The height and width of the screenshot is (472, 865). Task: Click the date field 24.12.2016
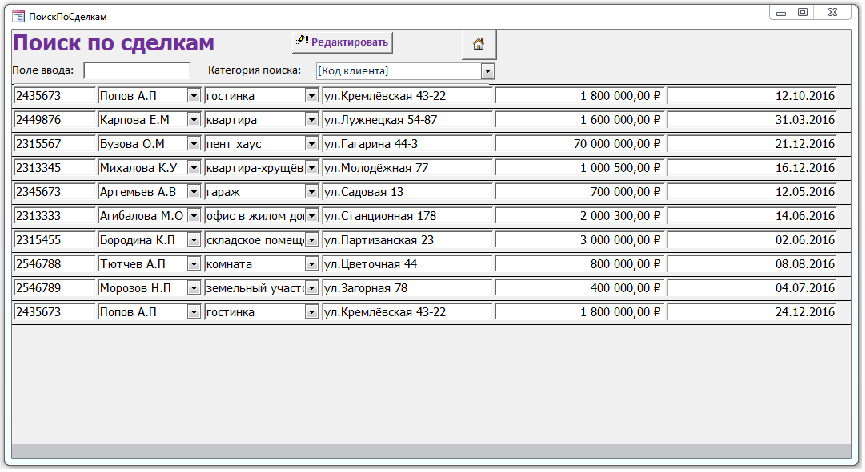point(750,312)
